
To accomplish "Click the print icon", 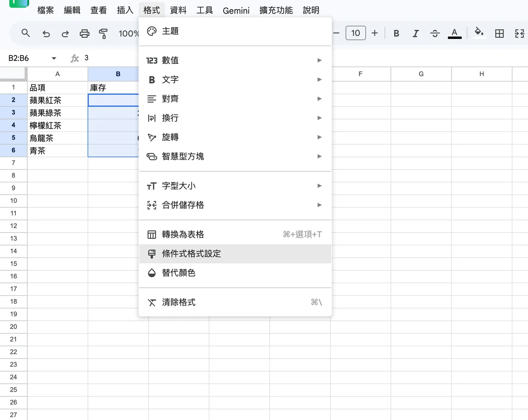I will 84,34.
